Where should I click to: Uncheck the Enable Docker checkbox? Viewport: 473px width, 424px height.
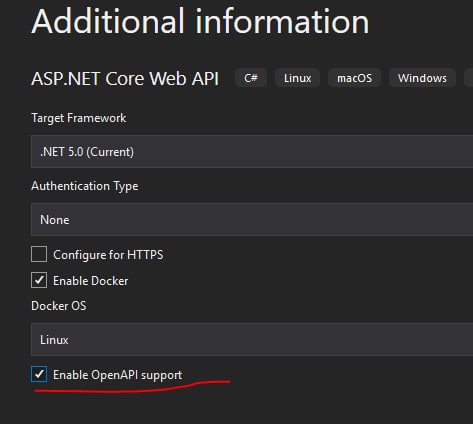click(x=39, y=280)
